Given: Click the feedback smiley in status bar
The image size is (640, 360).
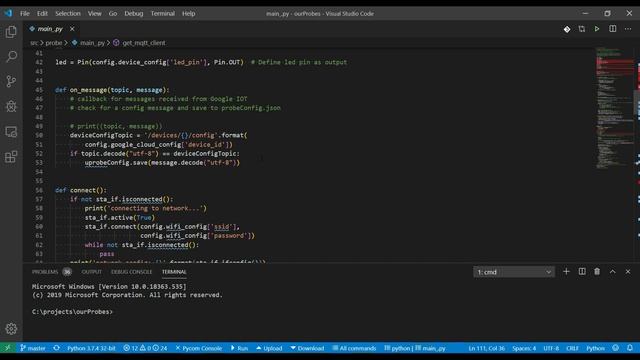Looking at the screenshot, I should pyautogui.click(x=616, y=348).
